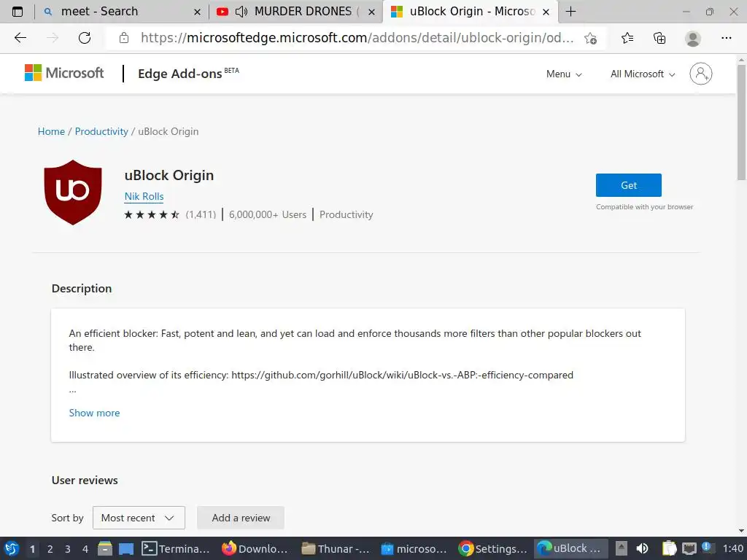Select the uBlock Origin tab
747x560 pixels.
pyautogui.click(x=472, y=12)
